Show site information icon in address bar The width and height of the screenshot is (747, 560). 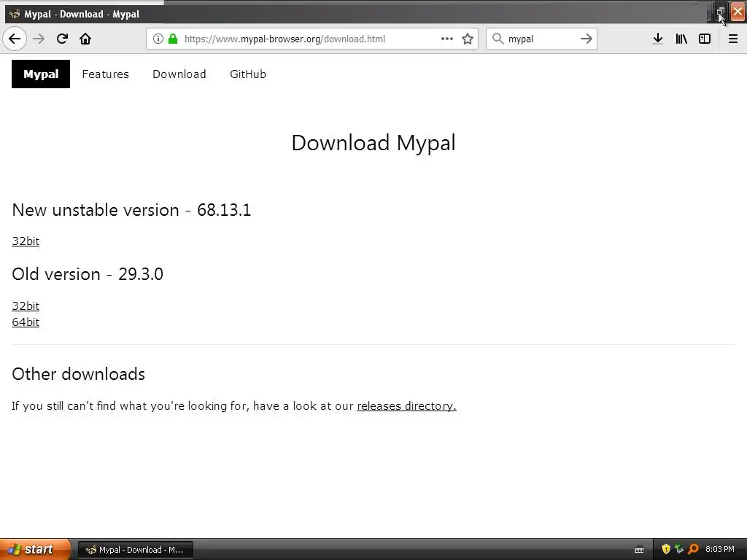tap(158, 39)
